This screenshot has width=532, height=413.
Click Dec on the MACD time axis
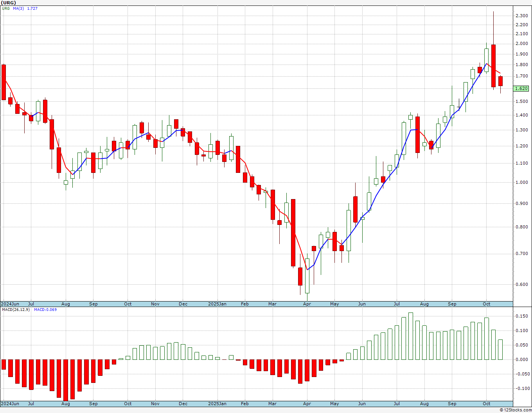tap(183, 404)
